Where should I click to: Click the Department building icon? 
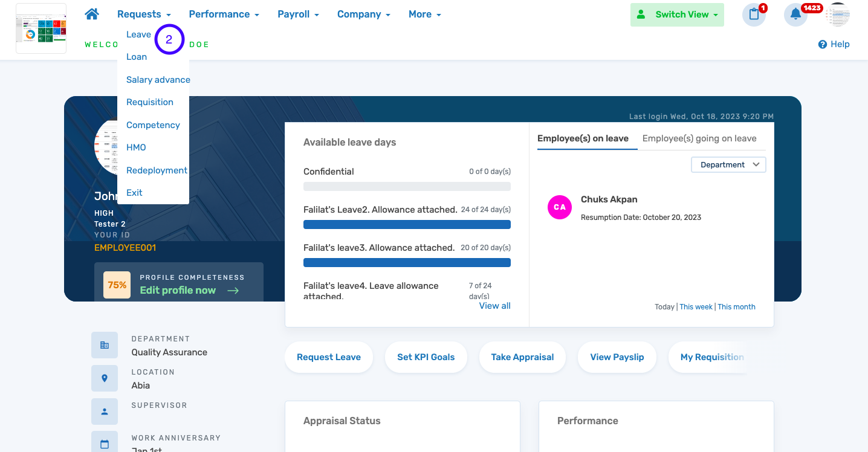105,345
